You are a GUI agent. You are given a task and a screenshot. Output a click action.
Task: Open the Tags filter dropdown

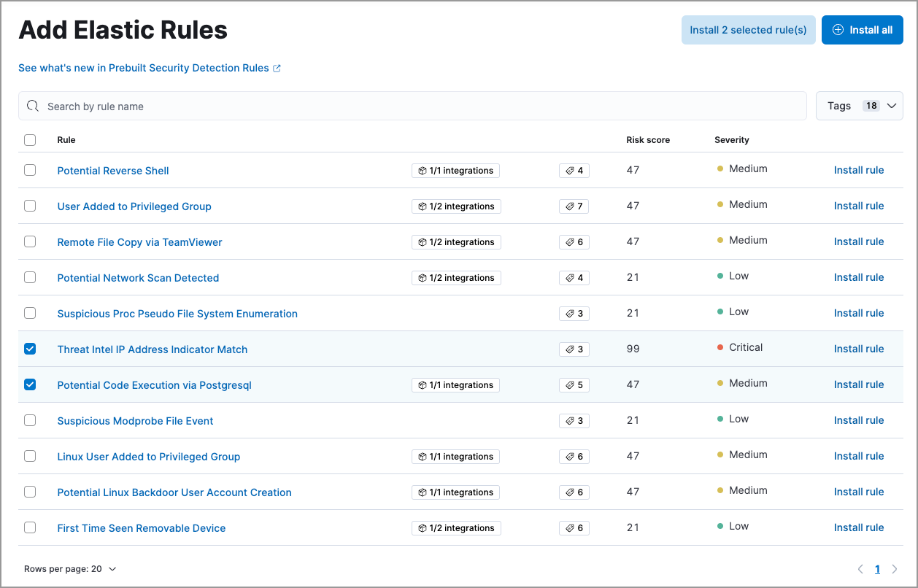pyautogui.click(x=859, y=105)
